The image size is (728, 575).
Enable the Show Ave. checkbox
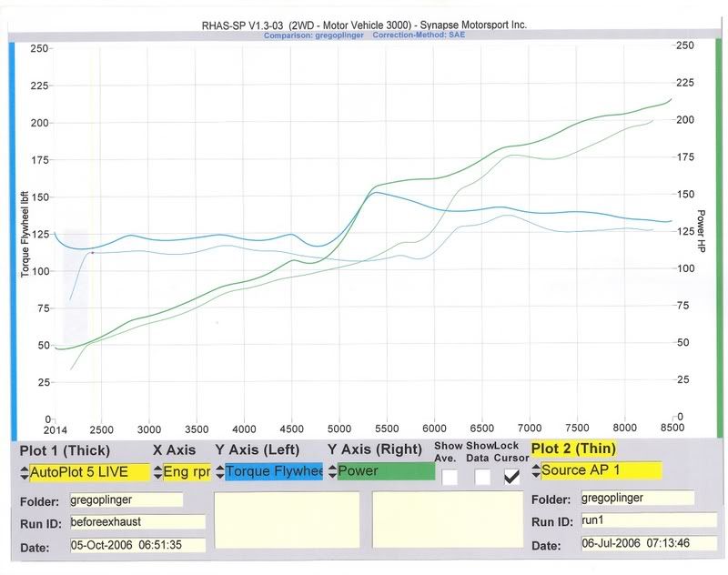pos(451,475)
